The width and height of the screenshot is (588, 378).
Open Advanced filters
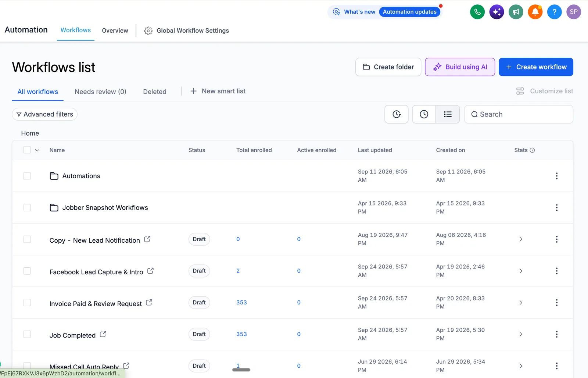[x=45, y=114]
